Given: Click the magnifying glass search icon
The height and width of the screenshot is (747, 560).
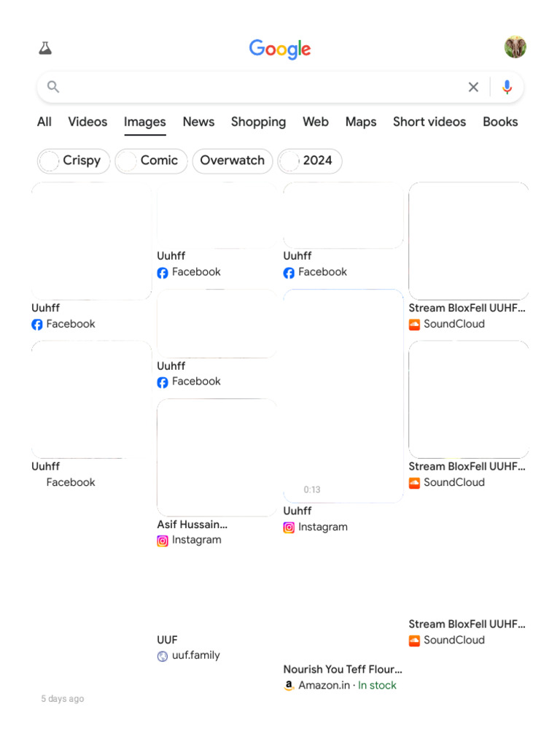Looking at the screenshot, I should [53, 88].
